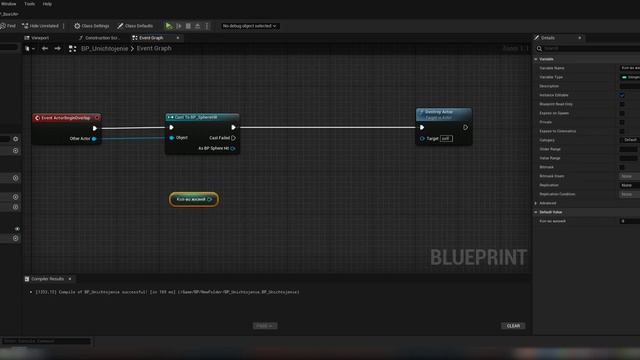Viewport: 640px width, 360px height.
Task: Toggle Instance Editable checkbox
Action: pyautogui.click(x=622, y=95)
